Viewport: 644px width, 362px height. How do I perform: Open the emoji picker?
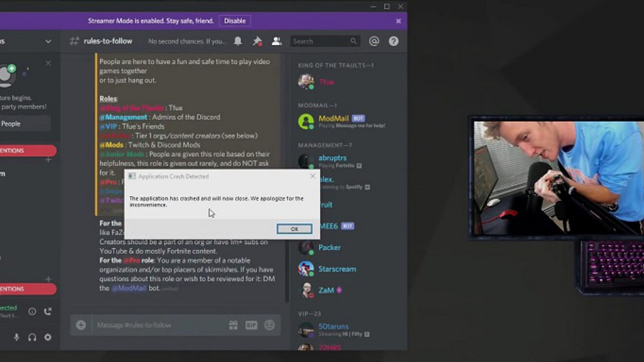269,325
